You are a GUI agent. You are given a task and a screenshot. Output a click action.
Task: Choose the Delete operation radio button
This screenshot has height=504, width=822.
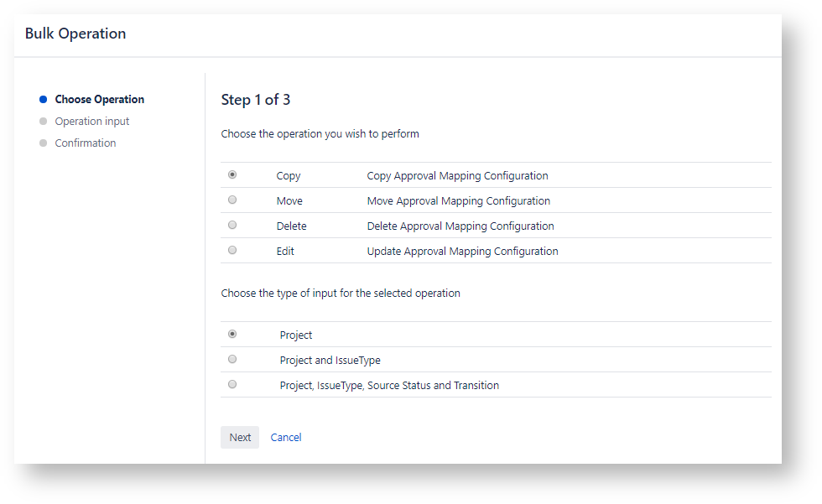[x=232, y=226]
